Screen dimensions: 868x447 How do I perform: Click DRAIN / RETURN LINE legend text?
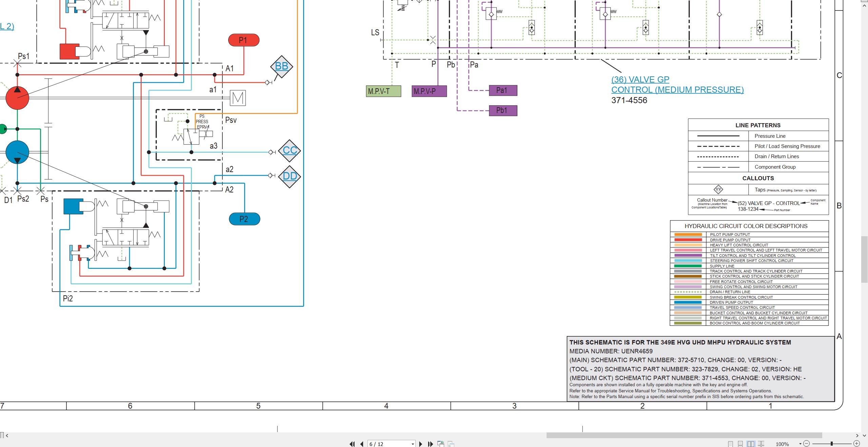coord(730,292)
